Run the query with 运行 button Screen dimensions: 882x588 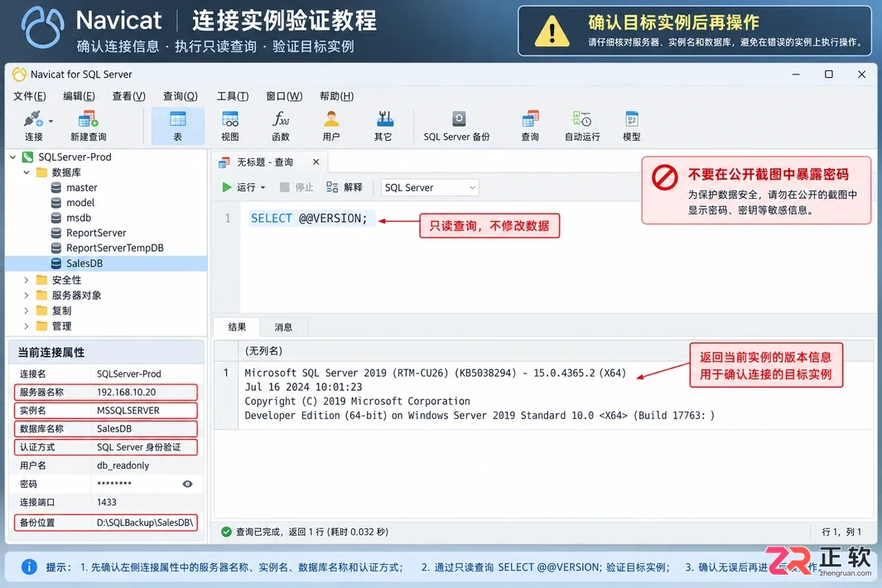pyautogui.click(x=239, y=187)
